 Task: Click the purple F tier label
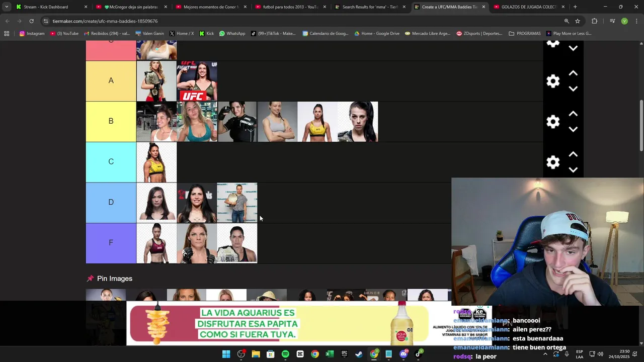coord(111,243)
